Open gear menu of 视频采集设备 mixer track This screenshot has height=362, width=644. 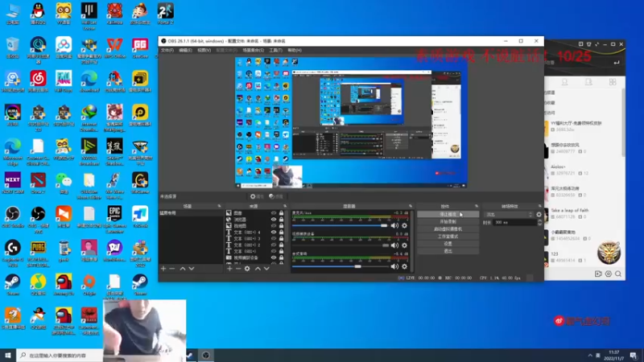pyautogui.click(x=405, y=245)
